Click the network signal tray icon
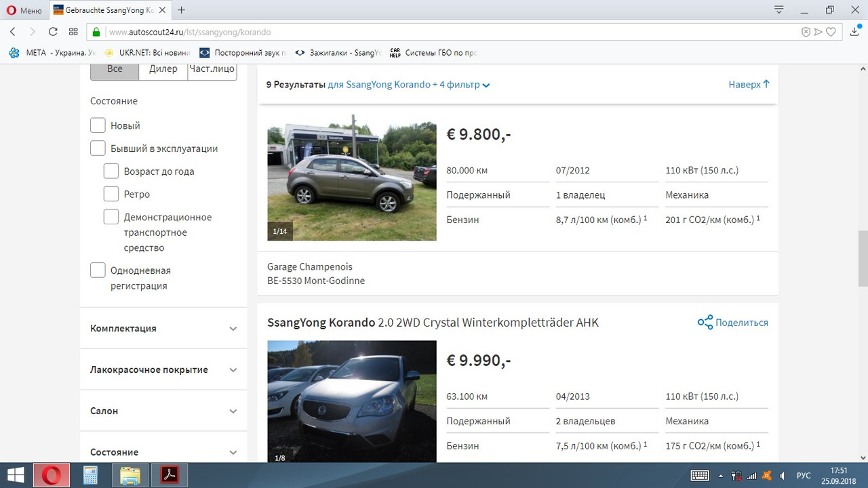The image size is (868, 488). (x=752, y=475)
